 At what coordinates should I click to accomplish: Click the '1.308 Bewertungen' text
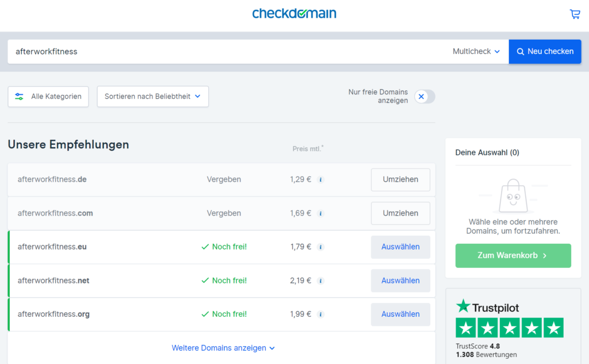point(487,355)
